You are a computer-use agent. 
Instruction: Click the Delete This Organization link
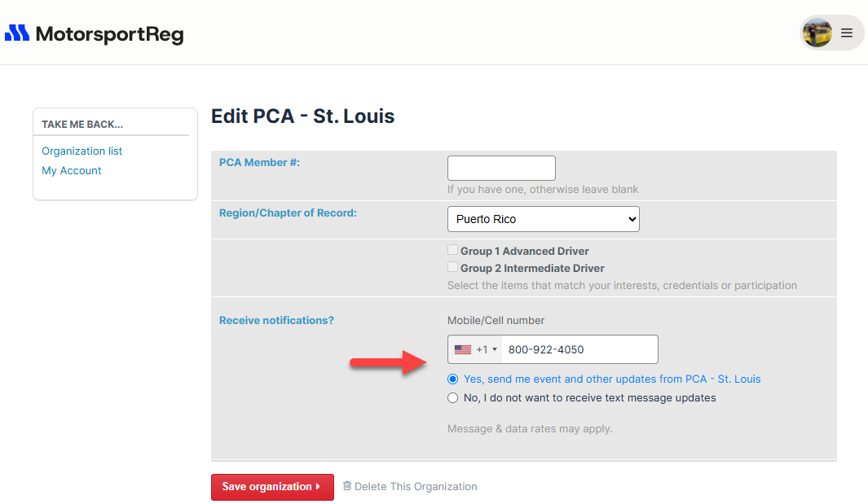pyautogui.click(x=416, y=487)
